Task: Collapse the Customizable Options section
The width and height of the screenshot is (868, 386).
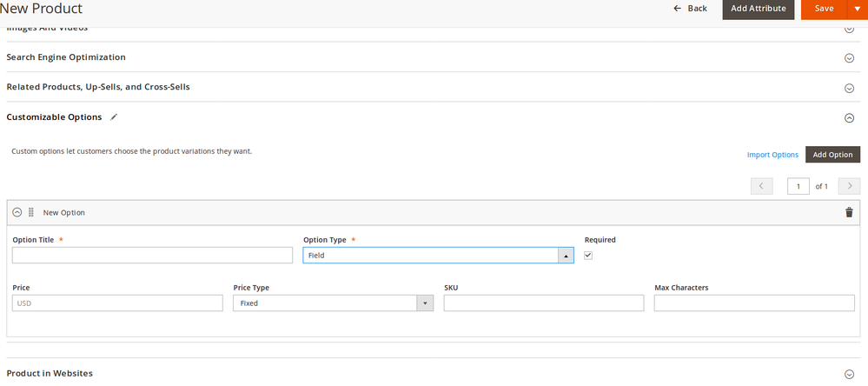Action: coord(849,118)
